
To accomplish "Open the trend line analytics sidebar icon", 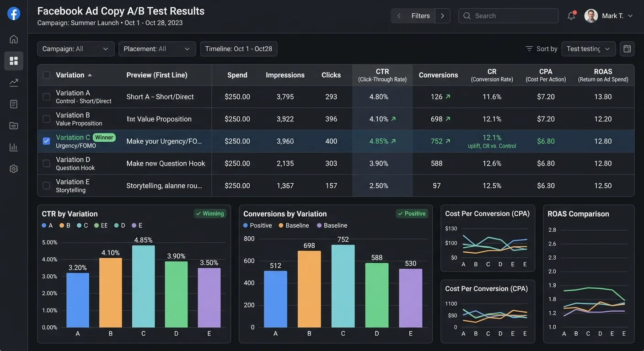I will (x=14, y=83).
